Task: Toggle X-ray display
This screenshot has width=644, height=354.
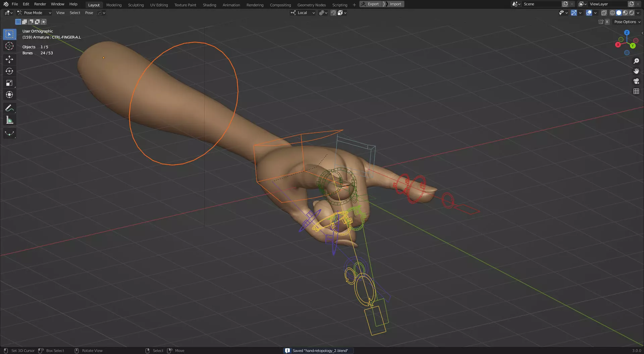Action: (x=604, y=13)
